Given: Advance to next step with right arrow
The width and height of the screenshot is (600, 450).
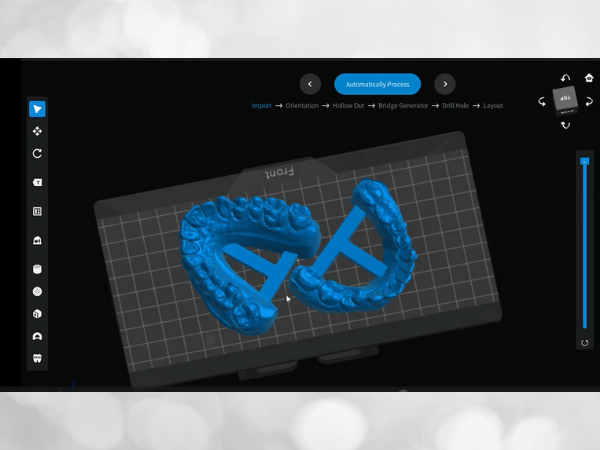Looking at the screenshot, I should pos(445,85).
